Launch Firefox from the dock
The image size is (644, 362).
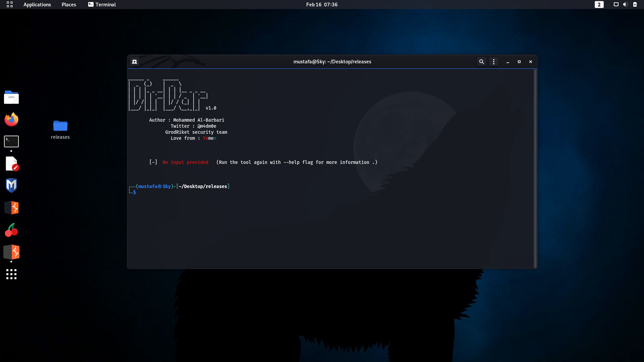pos(11,120)
